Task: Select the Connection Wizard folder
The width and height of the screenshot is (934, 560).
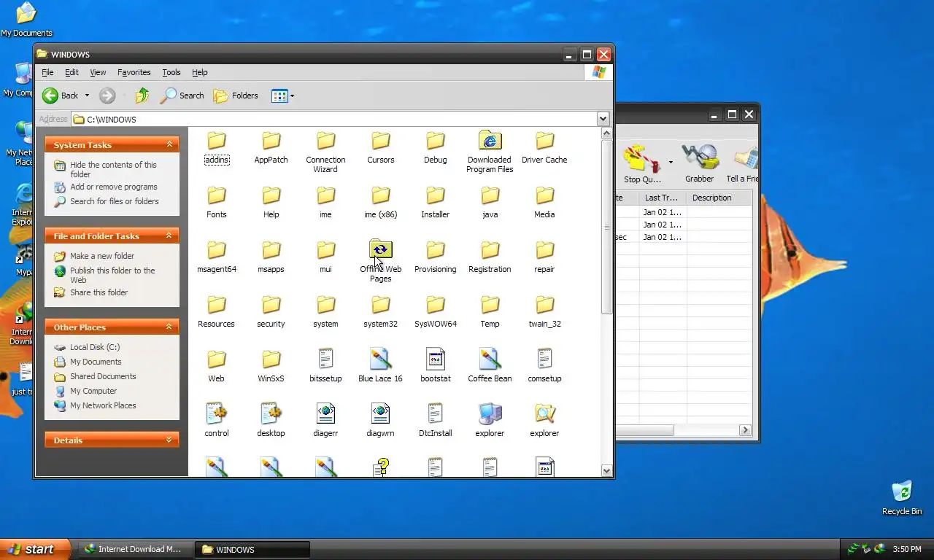Action: pyautogui.click(x=325, y=152)
